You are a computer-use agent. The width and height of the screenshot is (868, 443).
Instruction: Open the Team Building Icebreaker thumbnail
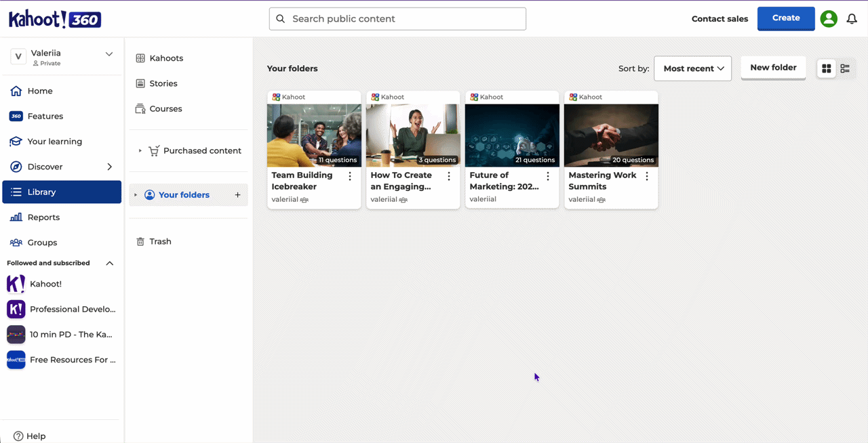tap(314, 135)
